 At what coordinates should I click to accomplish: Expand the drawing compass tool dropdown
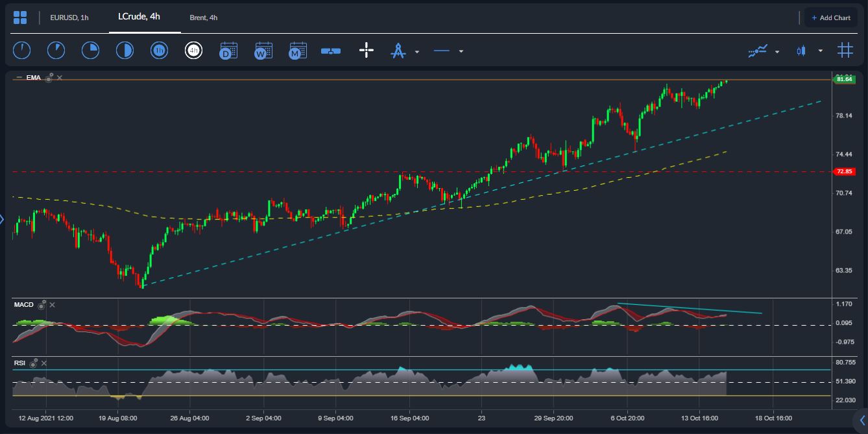point(416,51)
